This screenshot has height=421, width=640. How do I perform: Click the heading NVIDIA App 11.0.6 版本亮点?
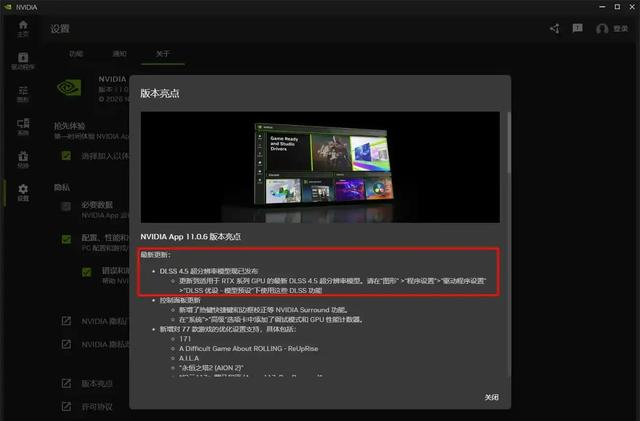click(191, 236)
